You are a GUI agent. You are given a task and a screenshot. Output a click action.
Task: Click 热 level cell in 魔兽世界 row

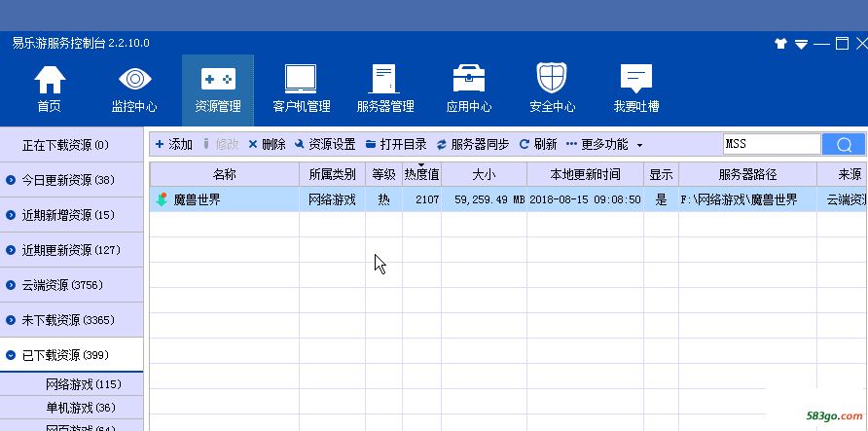click(x=383, y=199)
